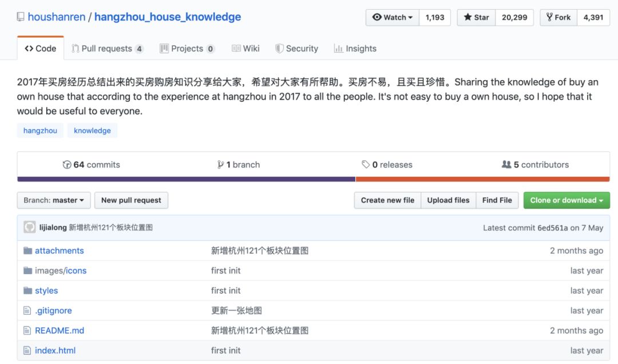Click the releases tag icon
The width and height of the screenshot is (618, 364).
coord(366,165)
